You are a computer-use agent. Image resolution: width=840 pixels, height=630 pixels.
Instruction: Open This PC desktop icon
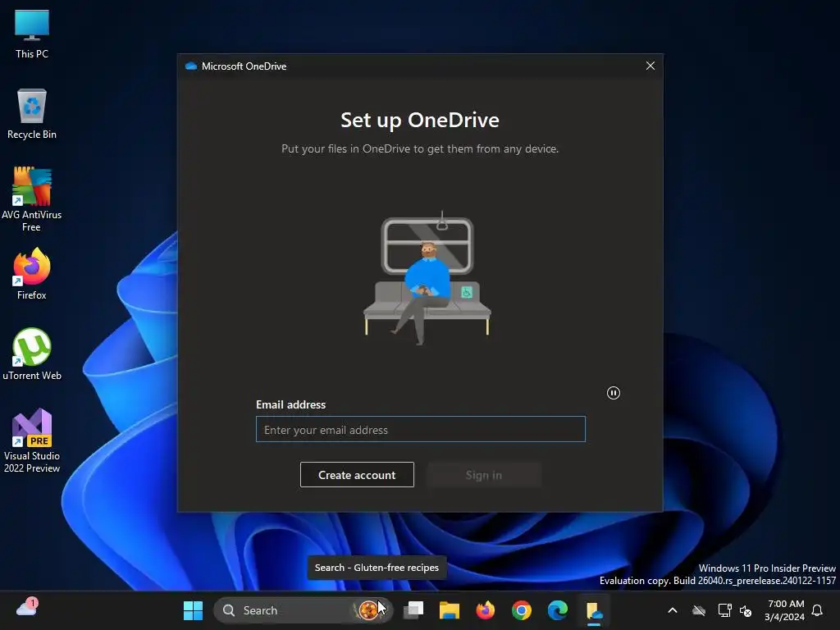pos(32,34)
